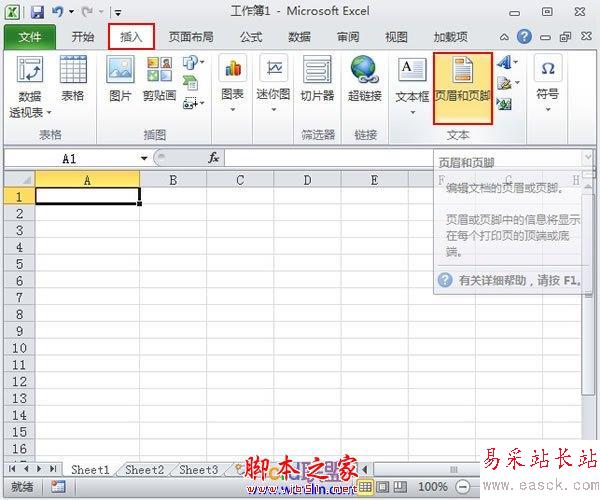Expand the formula bar chevron

587,156
